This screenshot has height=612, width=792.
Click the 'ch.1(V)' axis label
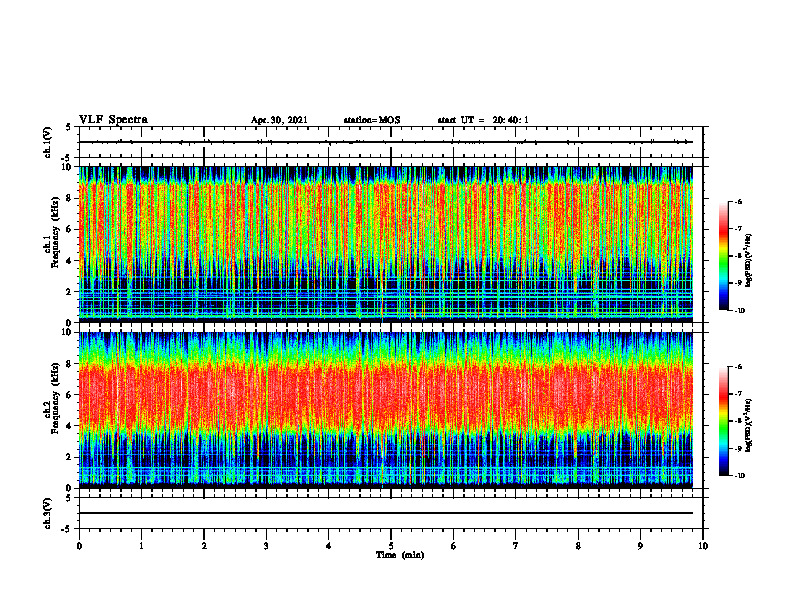[48, 142]
